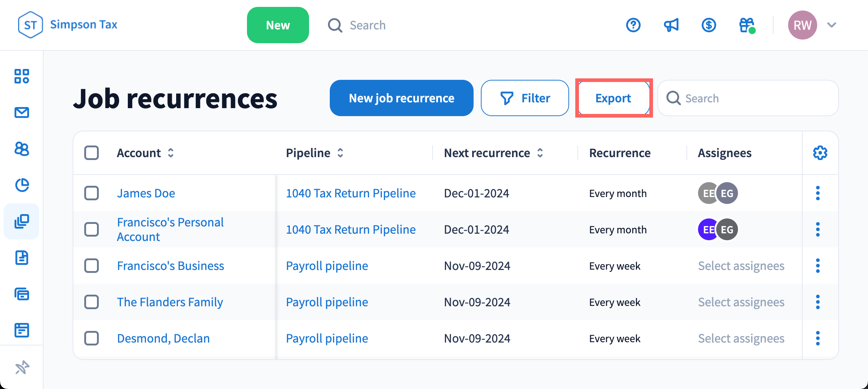Open three-dot menu for Desmond, Declan

818,338
